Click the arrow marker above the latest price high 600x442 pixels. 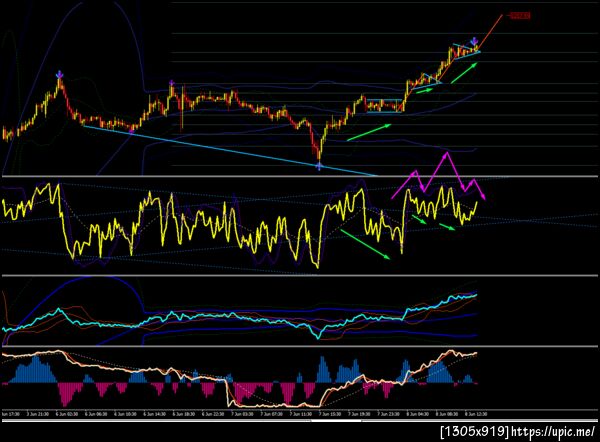(474, 40)
